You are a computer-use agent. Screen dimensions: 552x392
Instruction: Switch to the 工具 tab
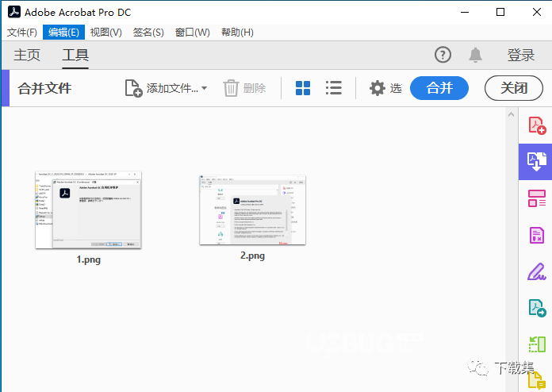point(75,55)
